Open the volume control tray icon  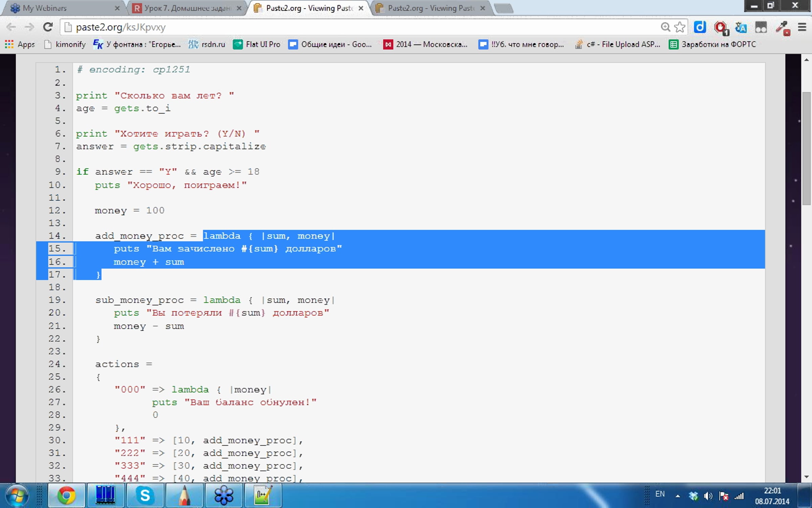click(x=708, y=496)
